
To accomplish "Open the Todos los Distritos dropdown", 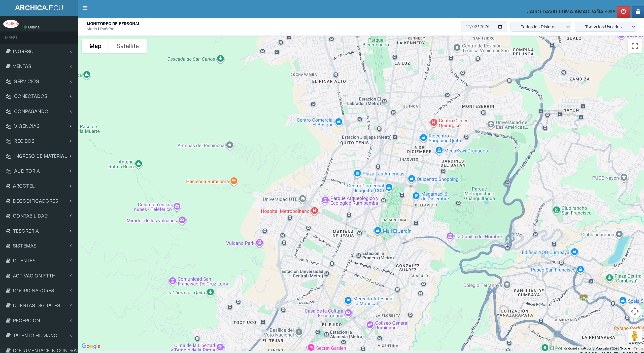I will point(540,27).
